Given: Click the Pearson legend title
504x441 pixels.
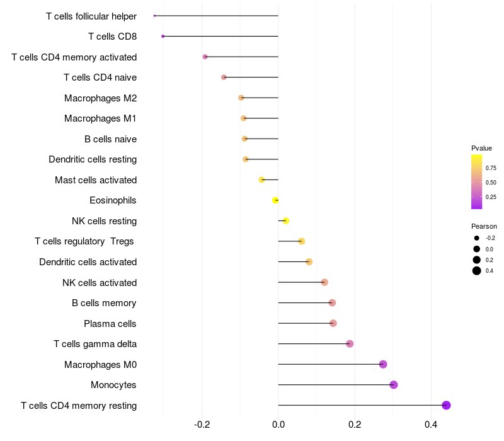Looking at the screenshot, I should [x=484, y=226].
